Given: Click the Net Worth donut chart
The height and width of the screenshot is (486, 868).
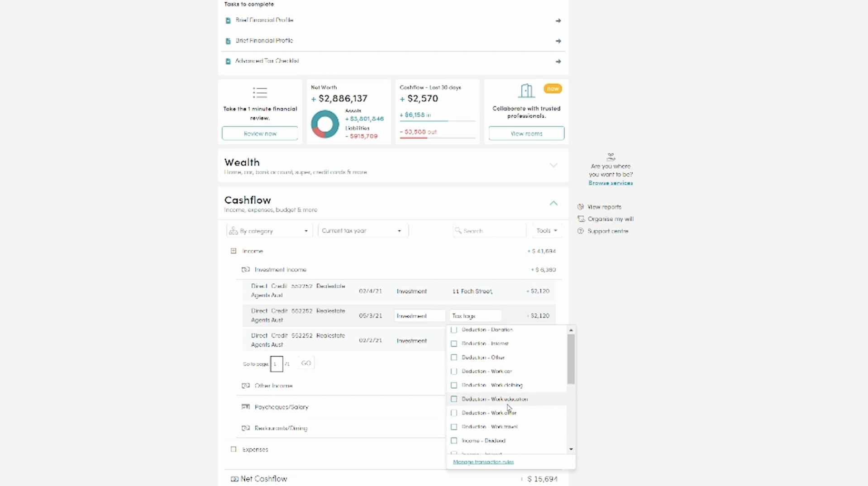Looking at the screenshot, I should pos(324,124).
